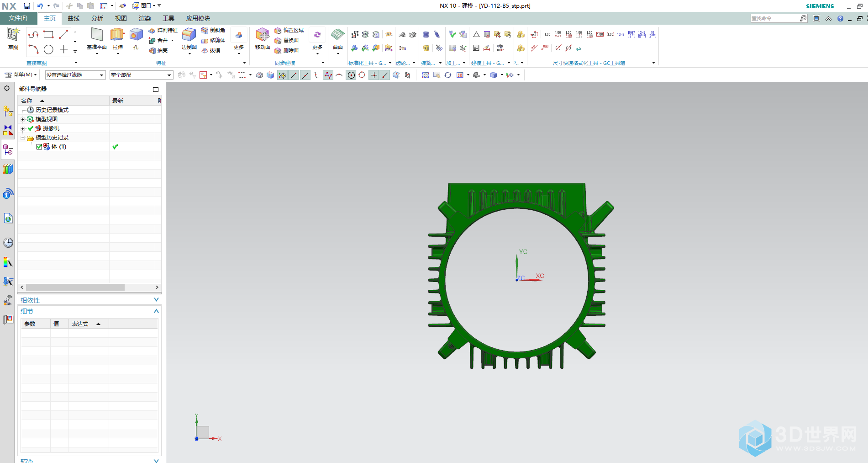The width and height of the screenshot is (868, 463).
Task: Click the 孔 hole feature icon
Action: (x=136, y=35)
